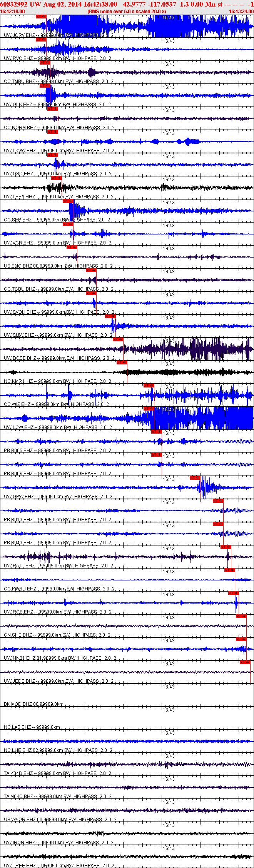Click the UW.GPW EHZ station label

58,496
